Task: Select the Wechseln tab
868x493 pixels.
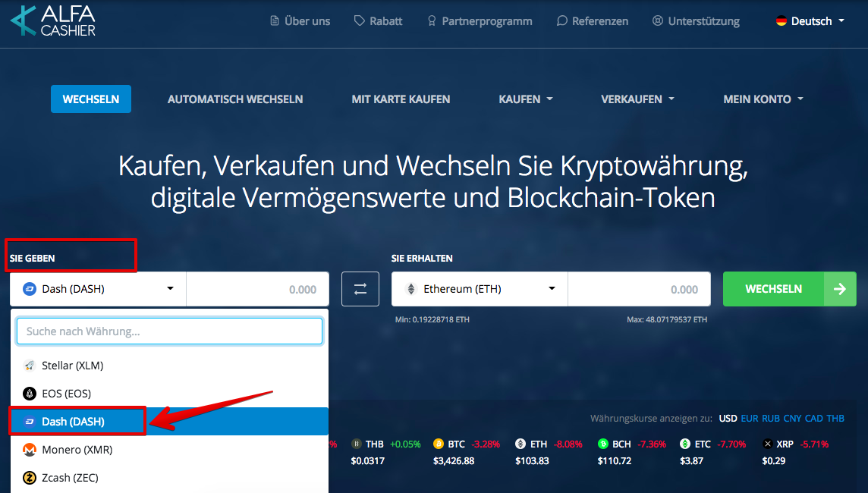Action: coord(91,99)
